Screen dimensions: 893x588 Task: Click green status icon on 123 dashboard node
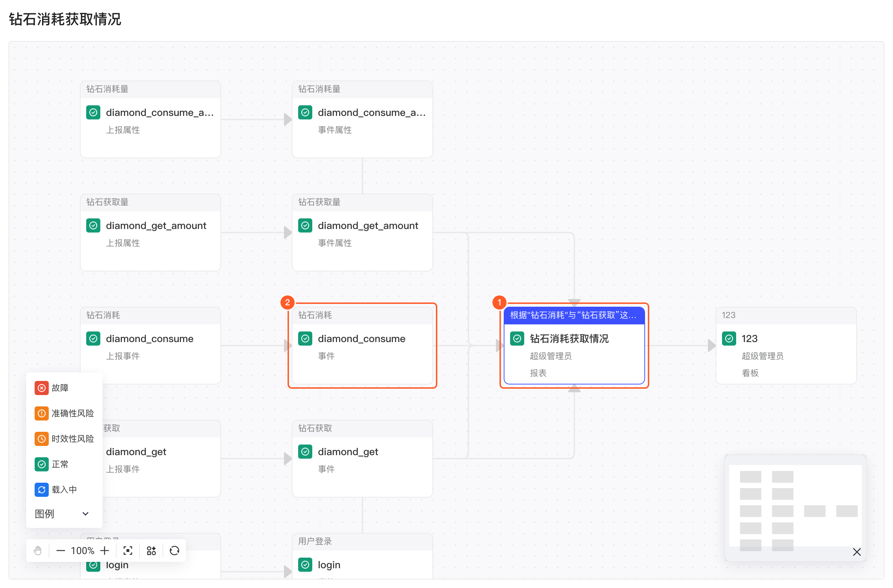pyautogui.click(x=729, y=339)
